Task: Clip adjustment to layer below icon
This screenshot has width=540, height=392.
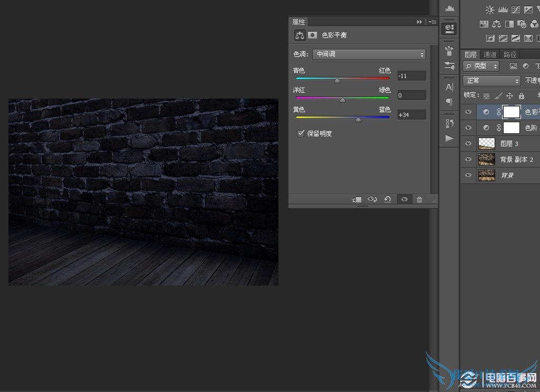Action: (357, 199)
